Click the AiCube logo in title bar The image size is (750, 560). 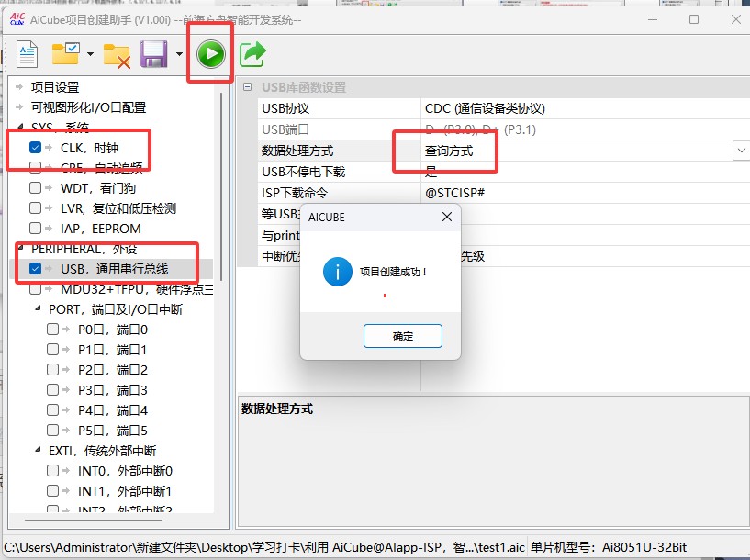pyautogui.click(x=17, y=19)
